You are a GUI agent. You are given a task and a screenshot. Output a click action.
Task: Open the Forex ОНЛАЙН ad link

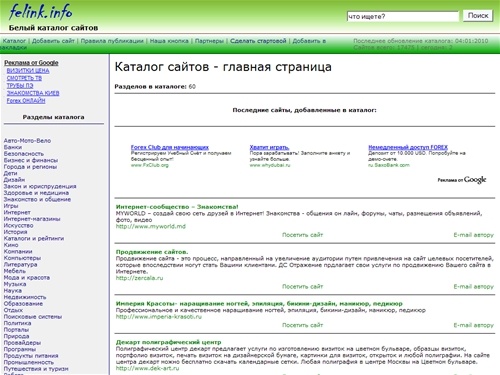[26, 101]
